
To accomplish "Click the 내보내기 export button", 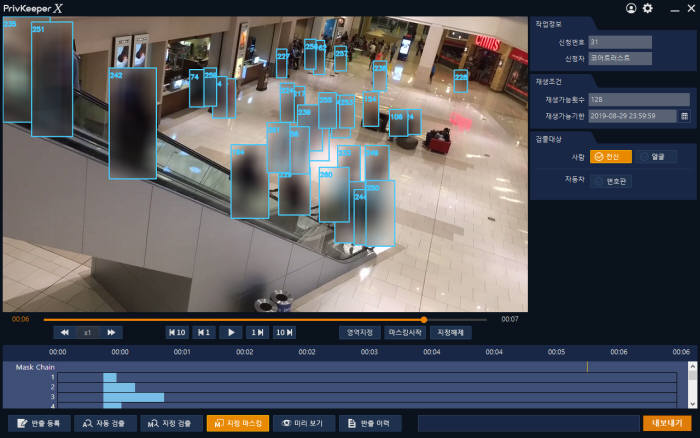I will (667, 423).
